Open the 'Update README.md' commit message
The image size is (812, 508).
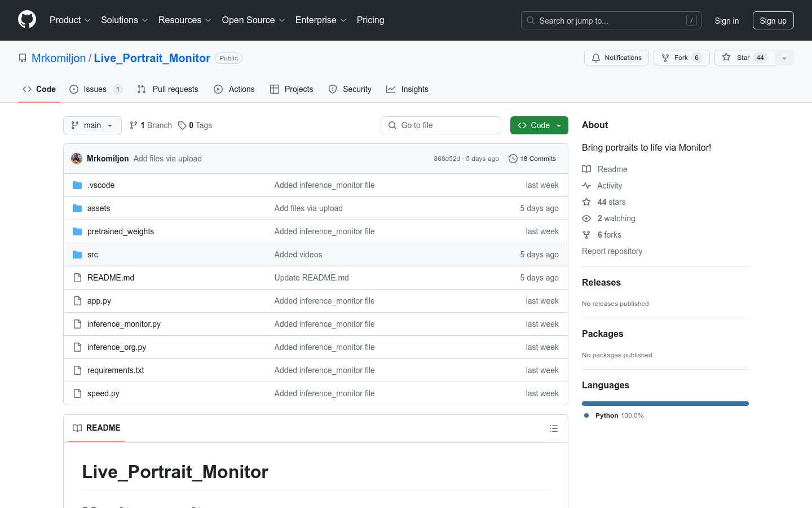pos(311,278)
